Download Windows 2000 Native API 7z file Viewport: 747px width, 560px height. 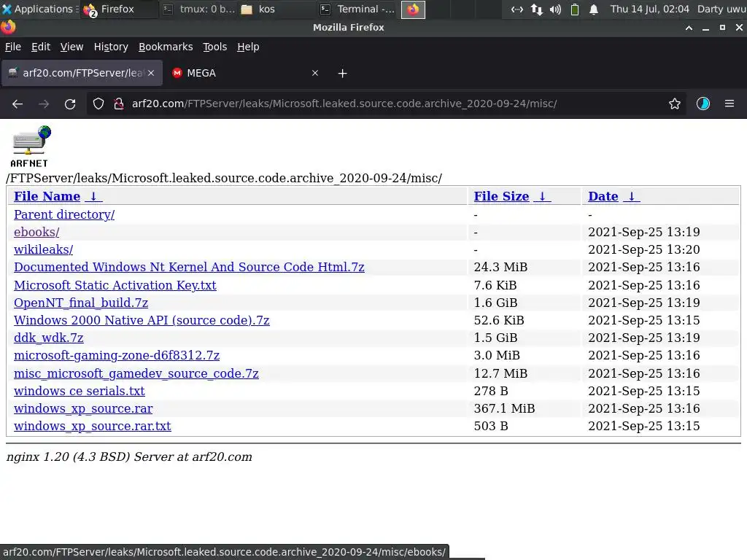pos(142,320)
